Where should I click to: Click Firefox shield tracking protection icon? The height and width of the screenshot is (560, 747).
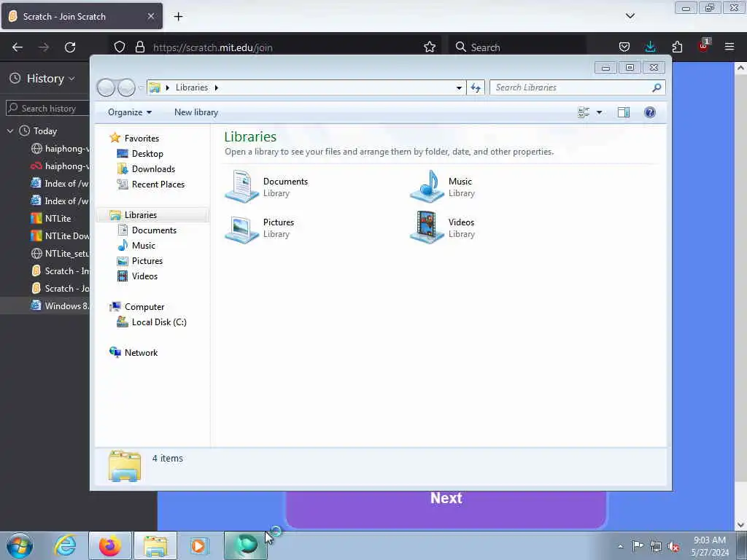point(120,47)
